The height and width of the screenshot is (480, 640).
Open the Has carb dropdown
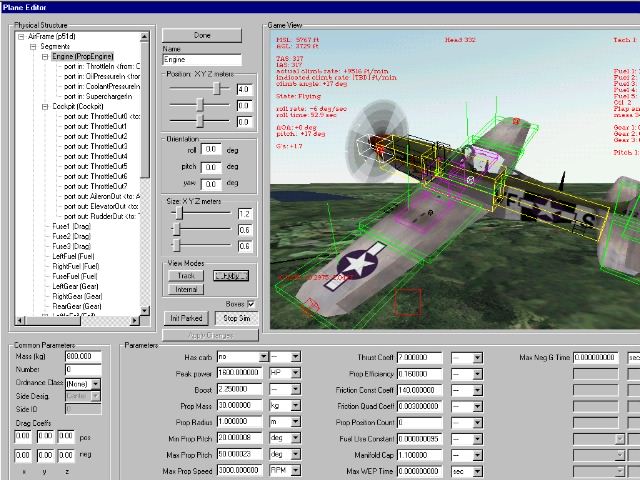263,357
